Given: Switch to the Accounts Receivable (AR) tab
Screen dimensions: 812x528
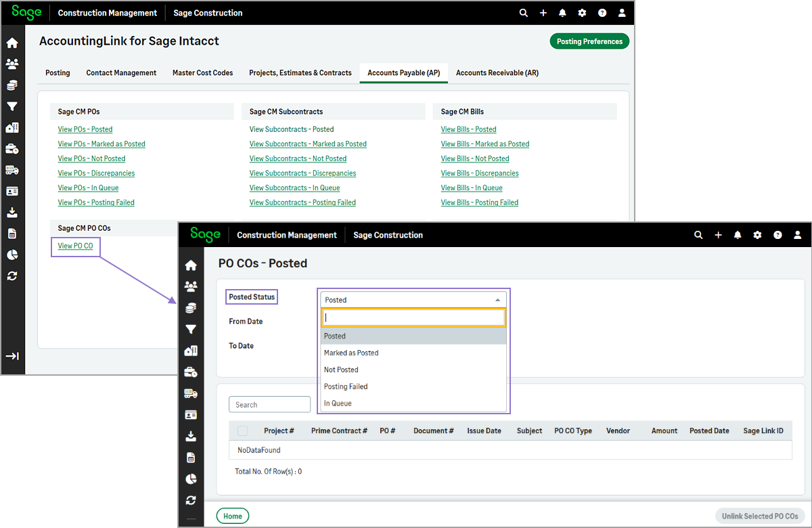Looking at the screenshot, I should click(x=497, y=72).
